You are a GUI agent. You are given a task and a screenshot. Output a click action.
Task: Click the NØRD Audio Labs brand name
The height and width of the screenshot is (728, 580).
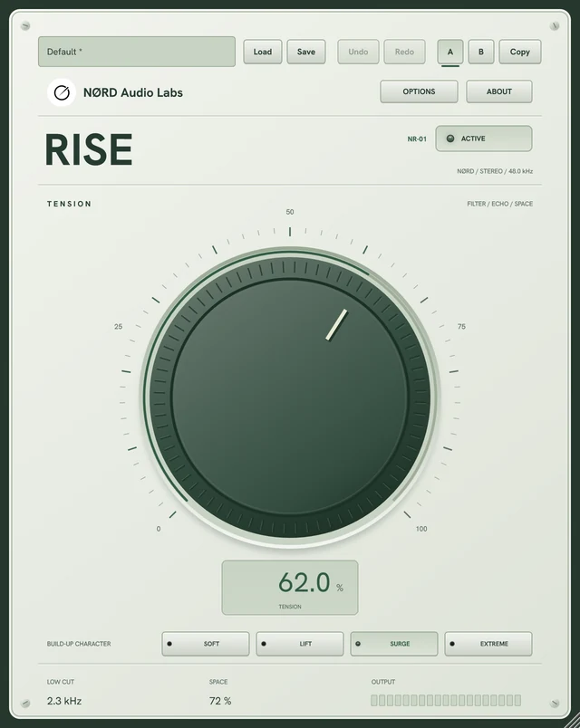point(133,92)
